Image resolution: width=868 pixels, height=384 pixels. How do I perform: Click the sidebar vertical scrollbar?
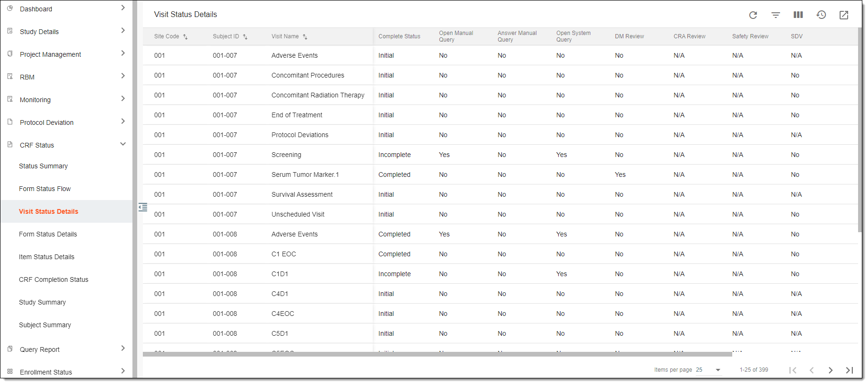click(135, 189)
